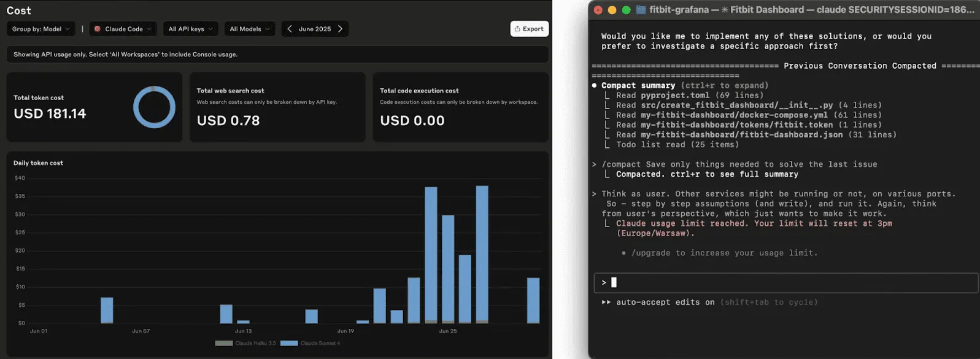Screen dimensions: 980x359
Task: Click the Daily token cost heading
Action: coord(38,163)
